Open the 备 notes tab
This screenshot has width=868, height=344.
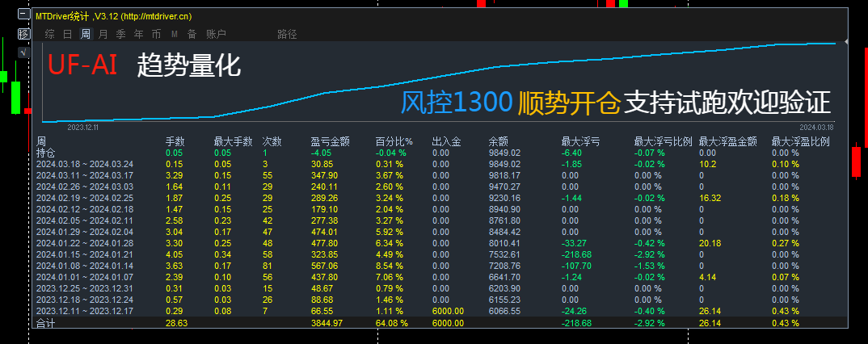192,34
